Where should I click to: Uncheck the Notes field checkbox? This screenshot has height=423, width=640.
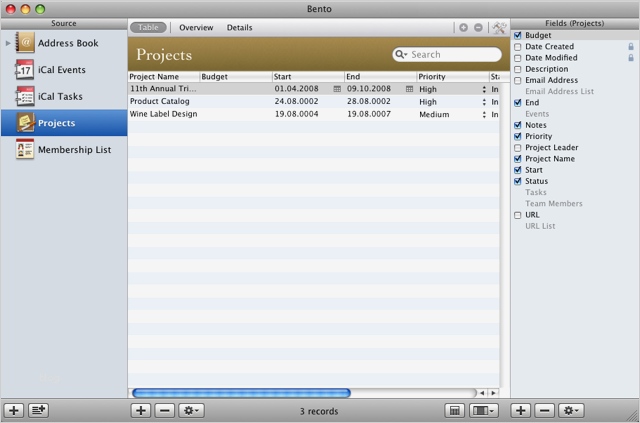518,125
